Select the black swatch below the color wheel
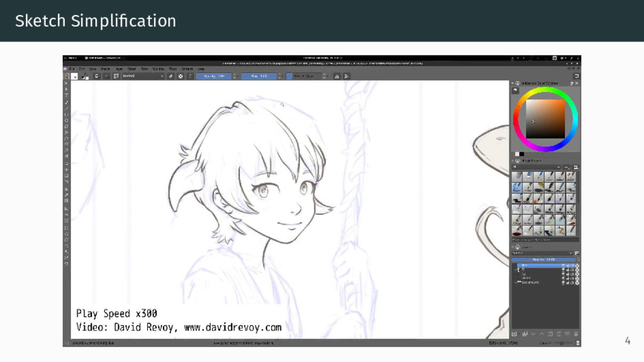The width and height of the screenshot is (644, 362). click(521, 154)
